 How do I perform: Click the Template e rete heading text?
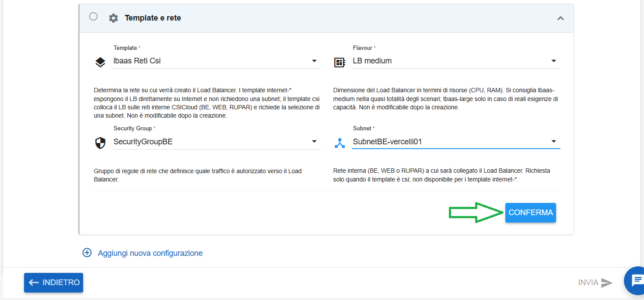coord(153,18)
